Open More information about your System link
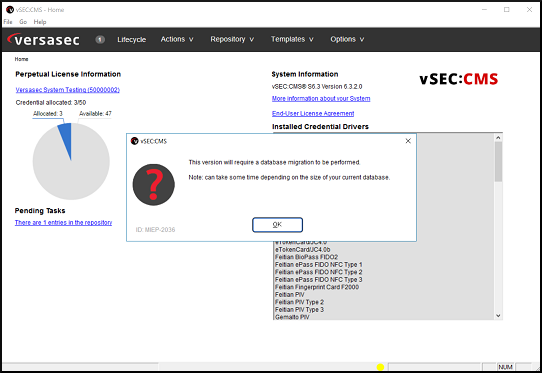The width and height of the screenshot is (542, 373). point(321,99)
